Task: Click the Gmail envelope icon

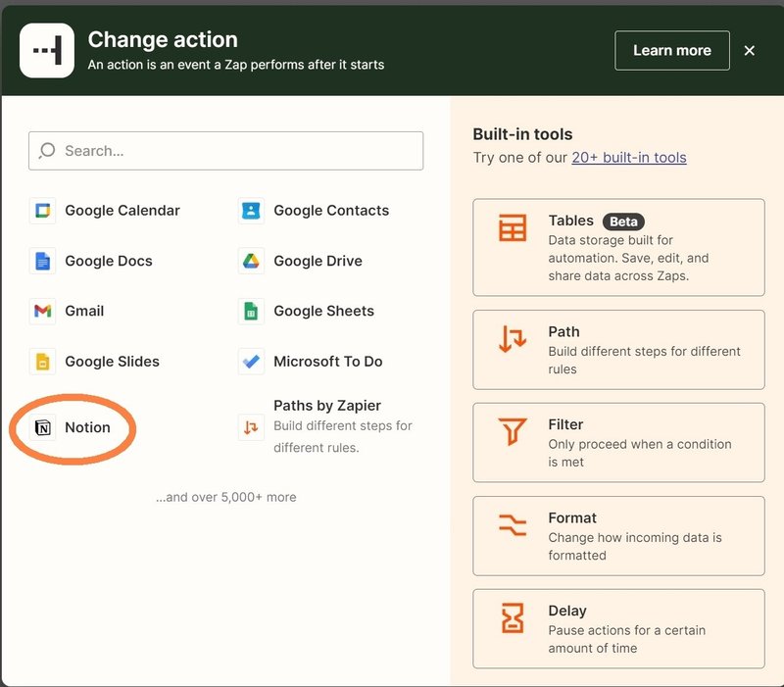Action: 42,311
